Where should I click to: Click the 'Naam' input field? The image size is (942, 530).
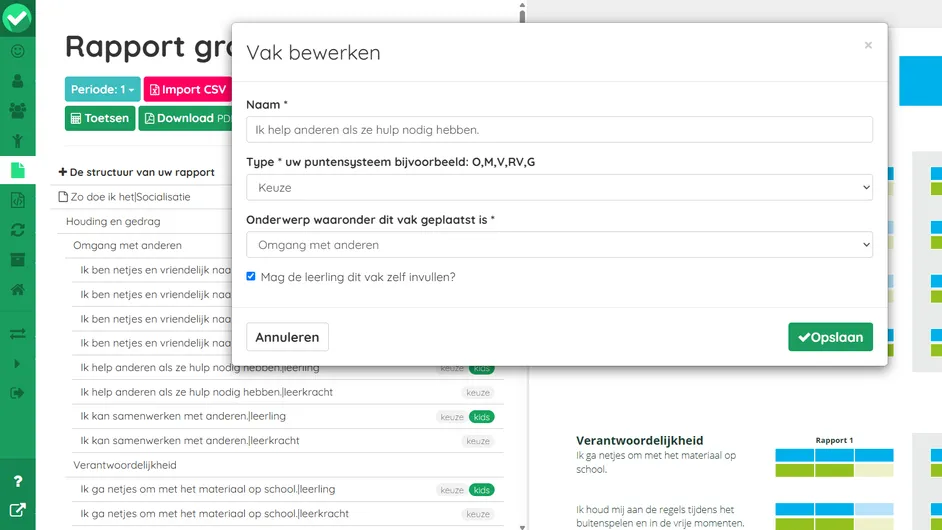559,130
